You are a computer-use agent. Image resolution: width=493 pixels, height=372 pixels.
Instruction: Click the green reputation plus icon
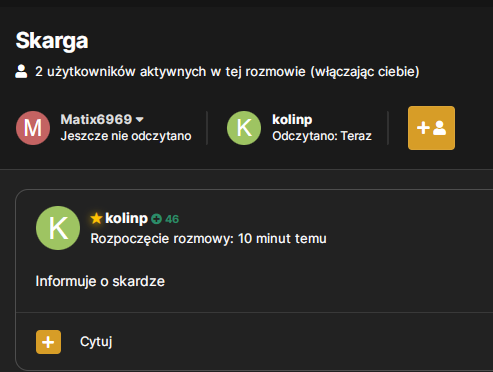pyautogui.click(x=156, y=219)
